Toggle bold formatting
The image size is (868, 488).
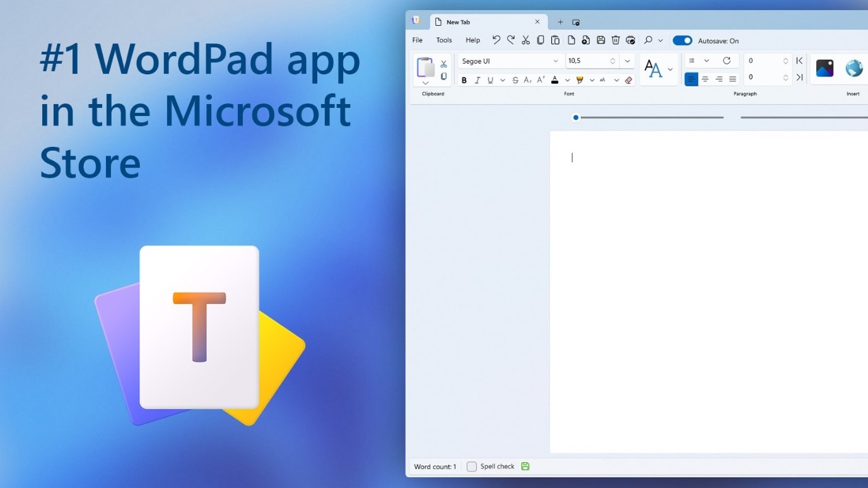tap(464, 80)
